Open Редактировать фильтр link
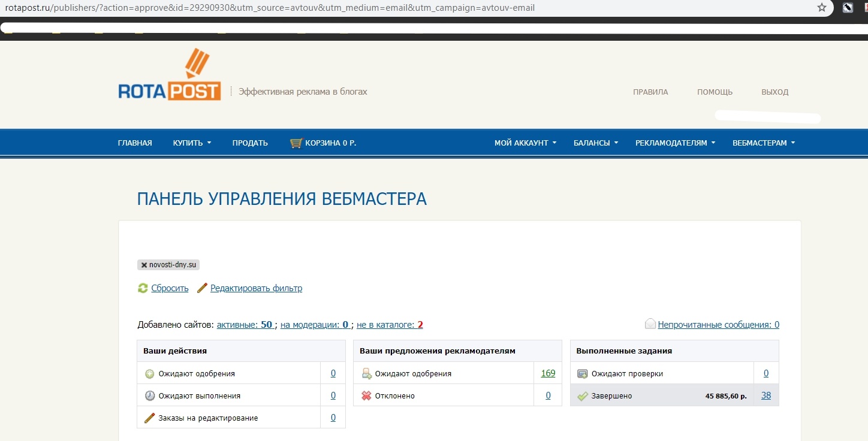 coord(256,288)
